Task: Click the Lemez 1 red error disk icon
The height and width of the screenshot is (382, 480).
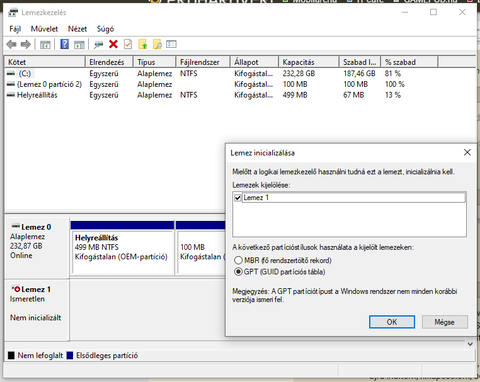Action: 16,289
